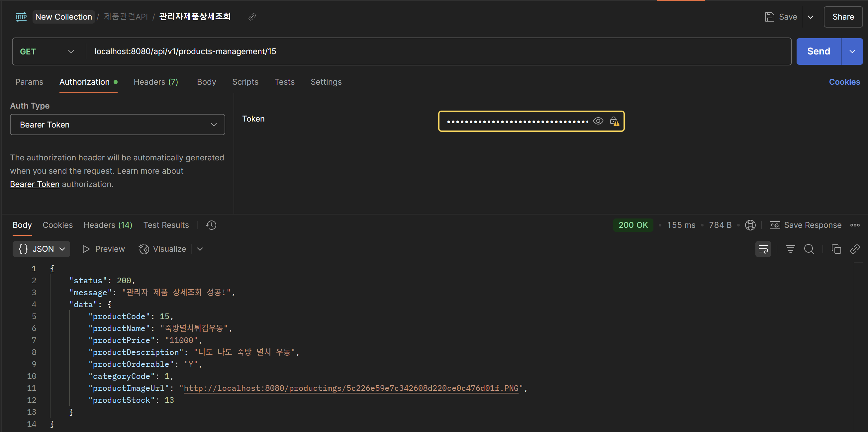
Task: Open the GET method dropdown
Action: (47, 51)
